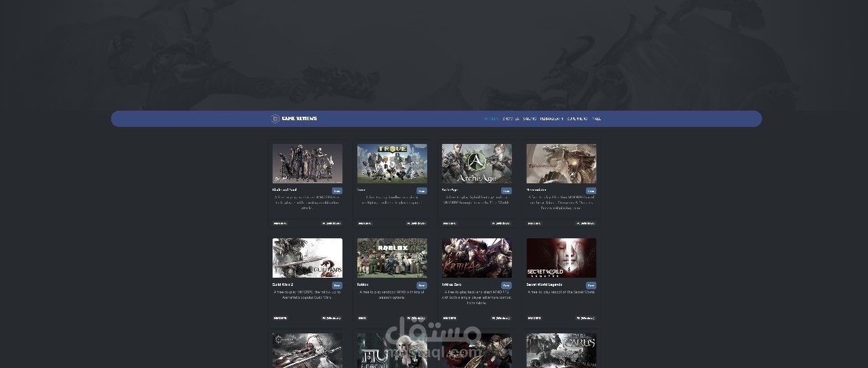Click the Free badge on Guild Wars 2

(337, 285)
